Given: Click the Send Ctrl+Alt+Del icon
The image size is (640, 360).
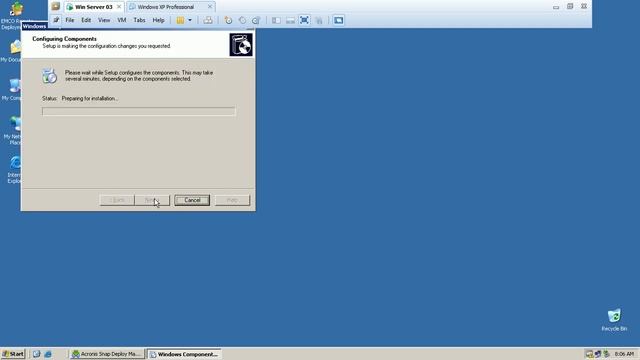Looking at the screenshot, I should click(x=208, y=20).
